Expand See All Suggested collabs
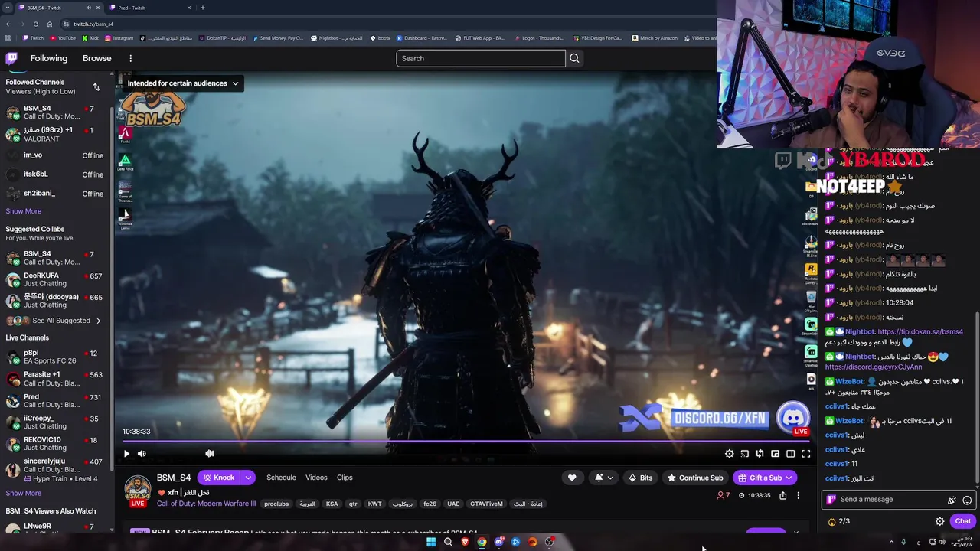Image resolution: width=980 pixels, height=551 pixels. pyautogui.click(x=54, y=321)
